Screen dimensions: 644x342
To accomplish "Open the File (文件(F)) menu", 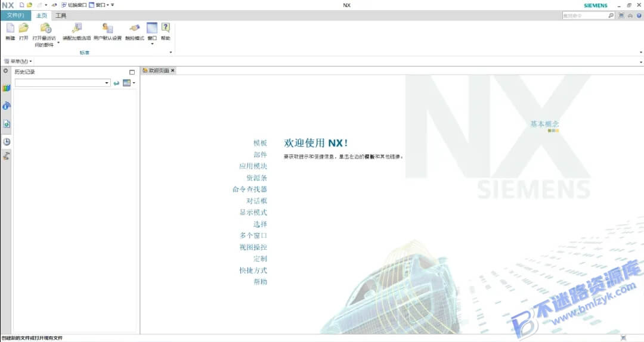I will pyautogui.click(x=15, y=15).
